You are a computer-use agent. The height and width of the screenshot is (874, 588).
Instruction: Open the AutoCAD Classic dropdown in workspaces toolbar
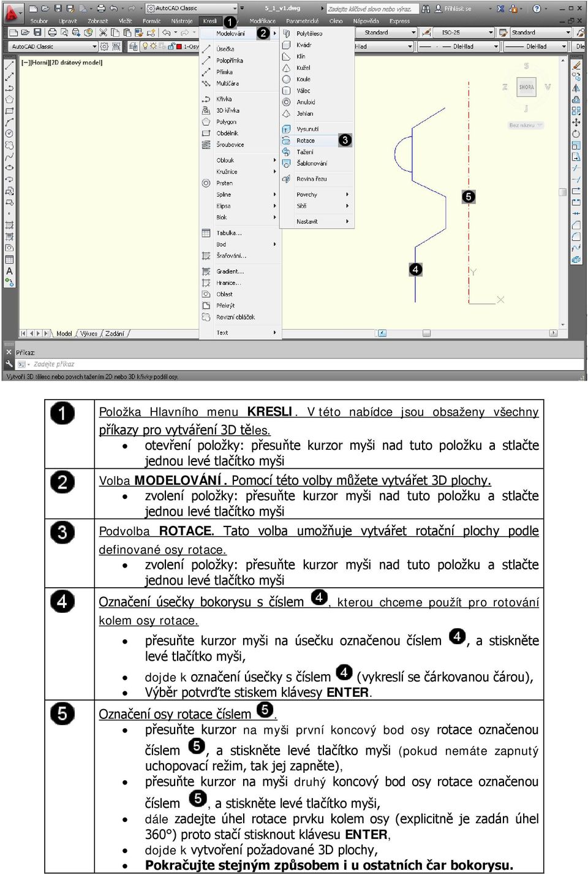(53, 47)
